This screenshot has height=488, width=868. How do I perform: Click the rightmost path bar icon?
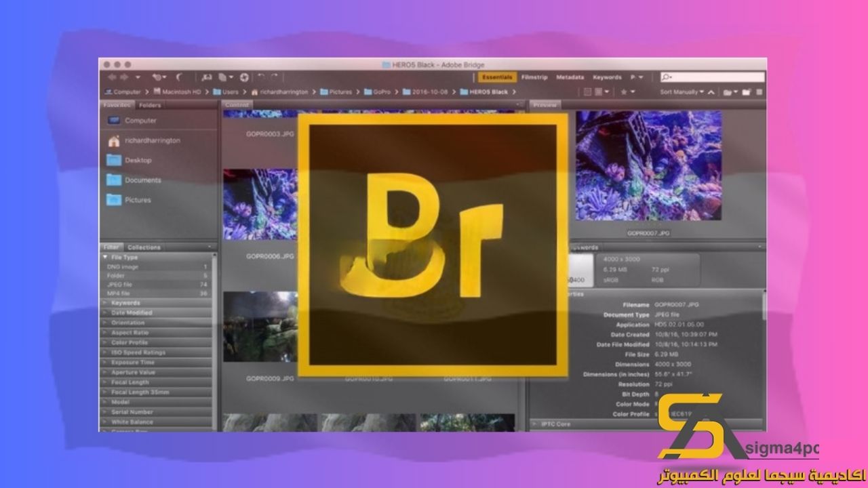coord(759,91)
